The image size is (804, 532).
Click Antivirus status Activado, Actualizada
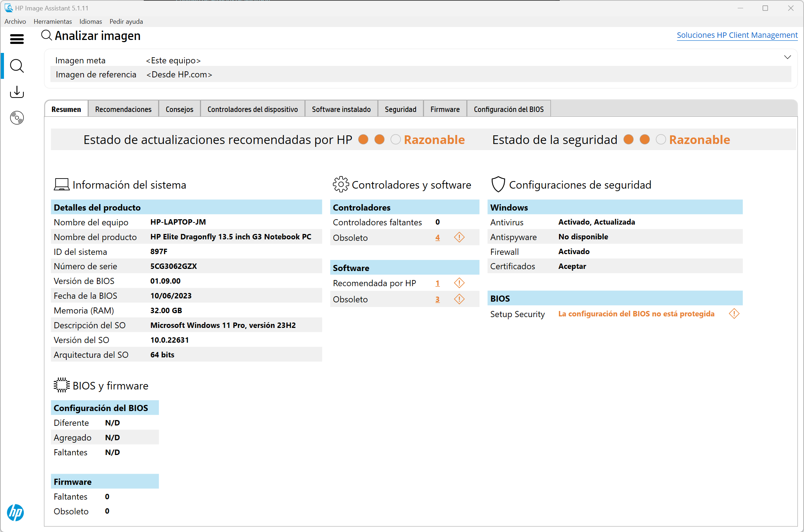597,222
